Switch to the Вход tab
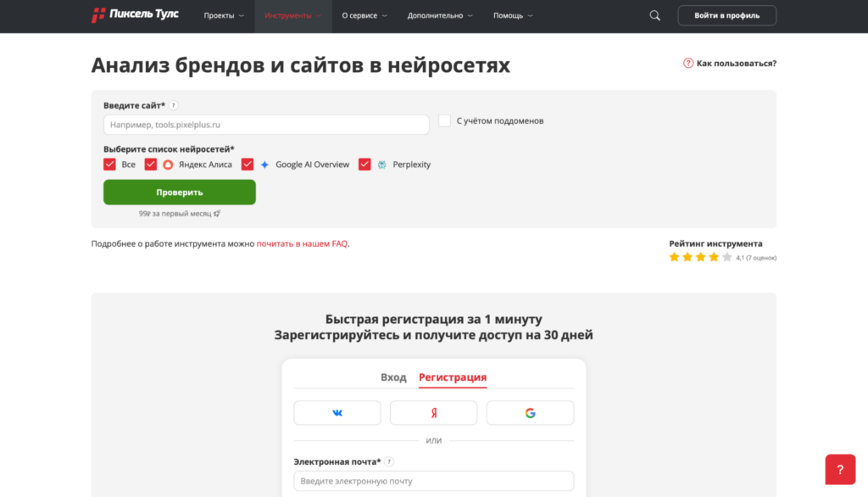The image size is (868, 497). (x=393, y=377)
